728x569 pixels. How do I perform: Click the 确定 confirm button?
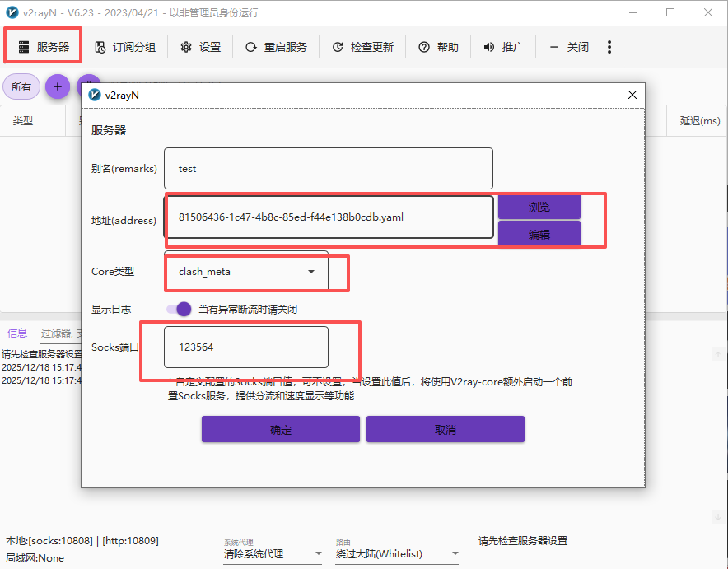tap(281, 429)
